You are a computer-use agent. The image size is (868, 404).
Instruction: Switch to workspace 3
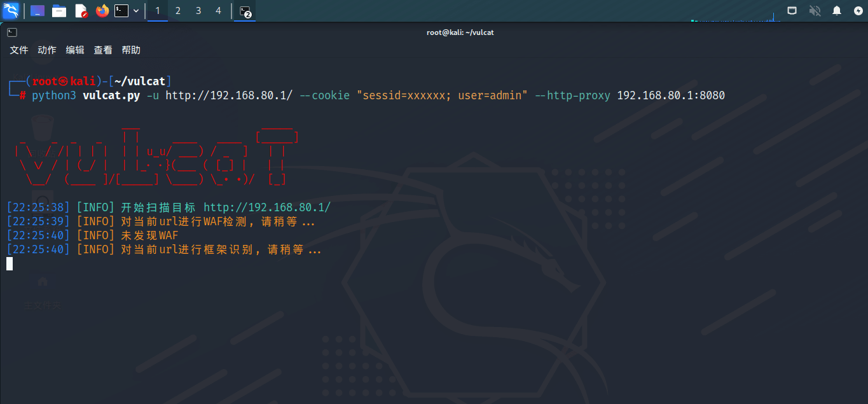198,11
